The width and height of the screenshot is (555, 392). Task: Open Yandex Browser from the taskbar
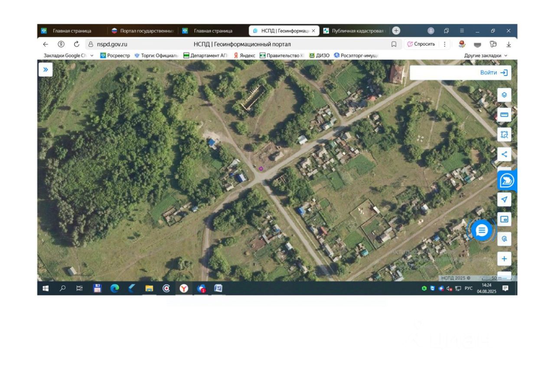tap(184, 288)
